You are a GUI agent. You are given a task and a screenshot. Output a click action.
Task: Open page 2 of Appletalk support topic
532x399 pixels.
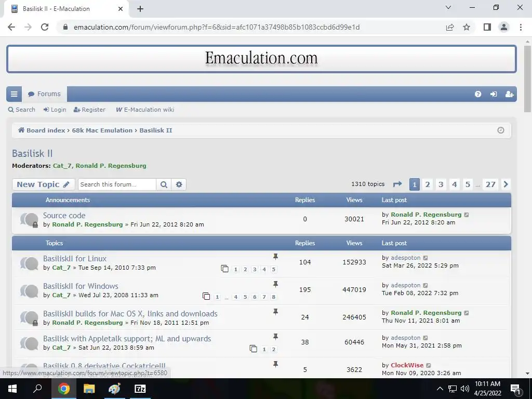tap(273, 349)
